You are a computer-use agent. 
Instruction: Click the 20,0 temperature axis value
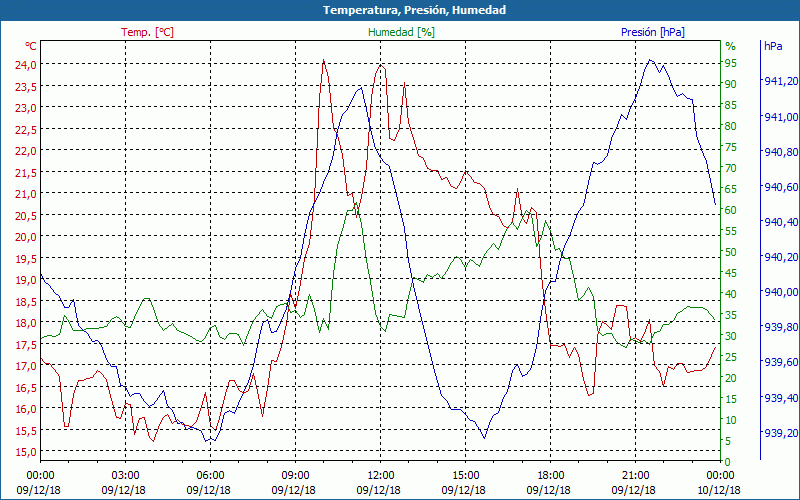coord(26,237)
